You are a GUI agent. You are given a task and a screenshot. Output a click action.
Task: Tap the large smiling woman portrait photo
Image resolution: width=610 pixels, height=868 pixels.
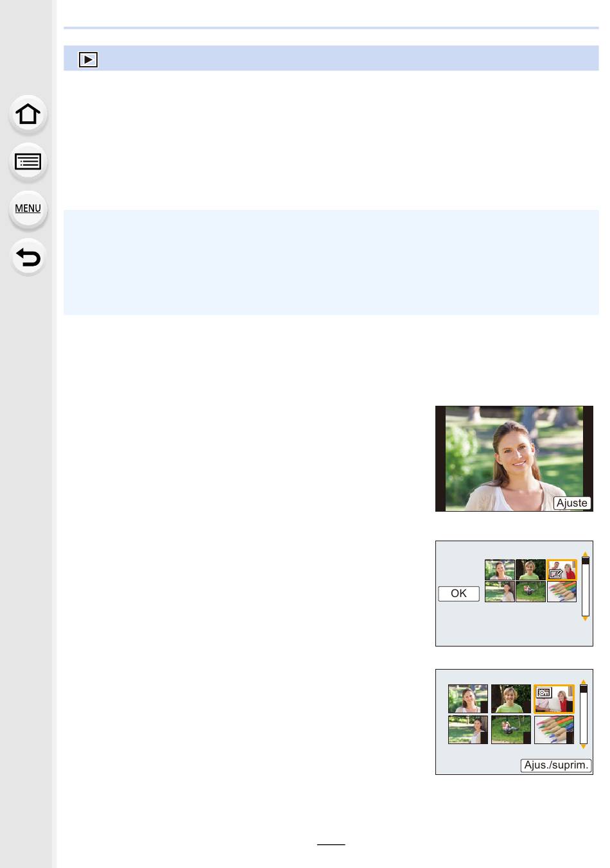514,458
